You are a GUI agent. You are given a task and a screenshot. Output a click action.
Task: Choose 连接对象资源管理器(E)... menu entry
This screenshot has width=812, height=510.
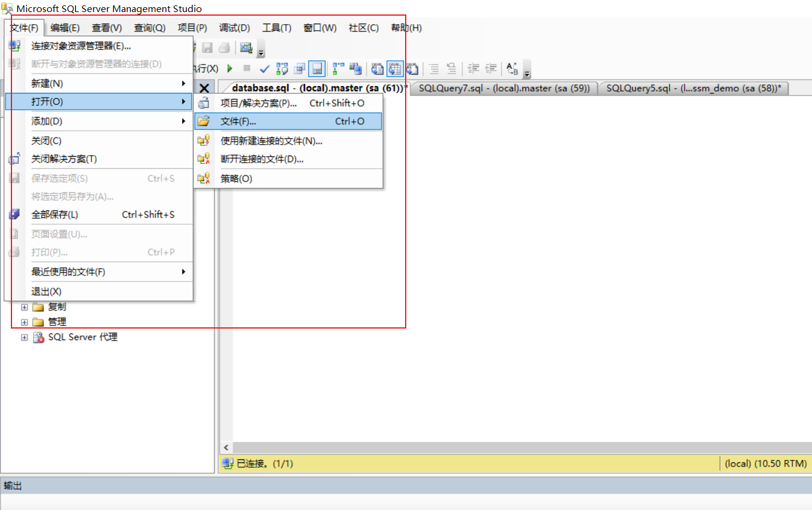pos(99,46)
